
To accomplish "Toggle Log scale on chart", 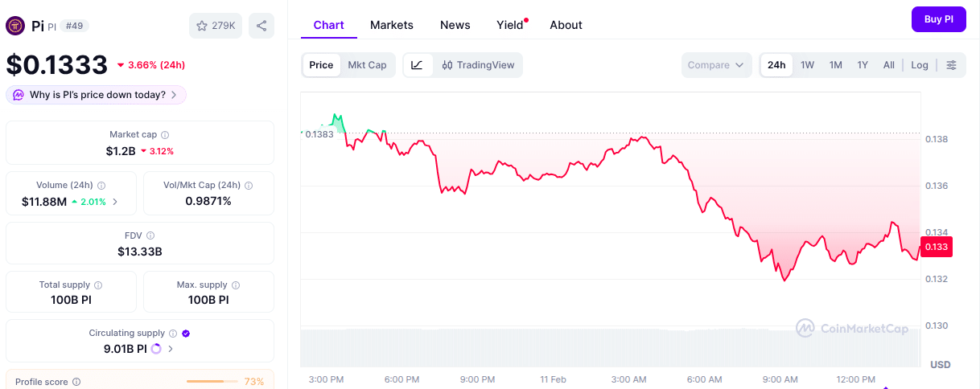I will click(x=920, y=65).
